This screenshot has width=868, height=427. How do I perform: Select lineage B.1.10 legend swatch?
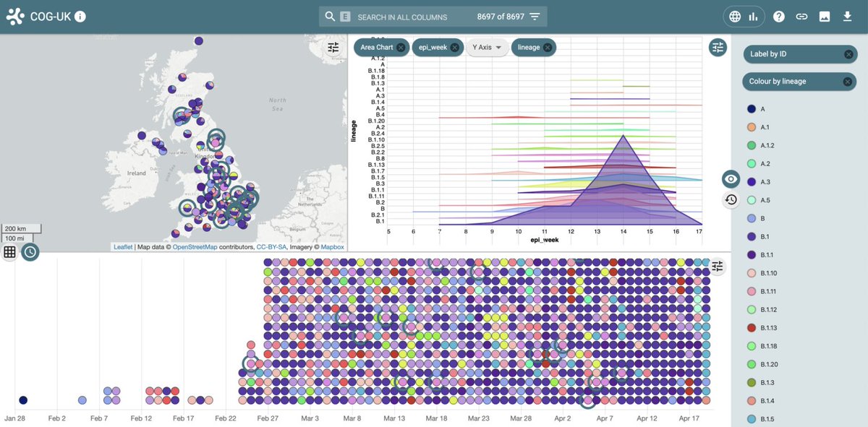pos(750,273)
